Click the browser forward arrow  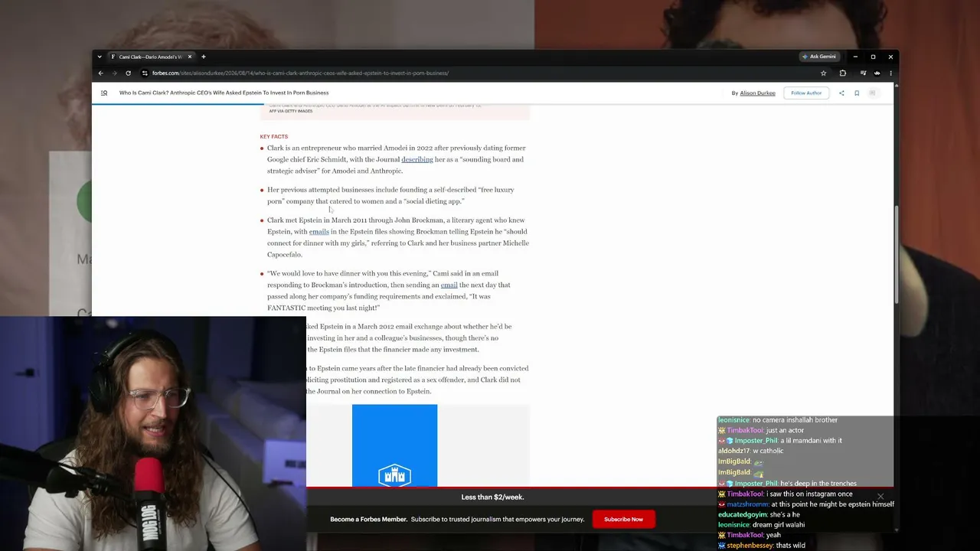[114, 73]
